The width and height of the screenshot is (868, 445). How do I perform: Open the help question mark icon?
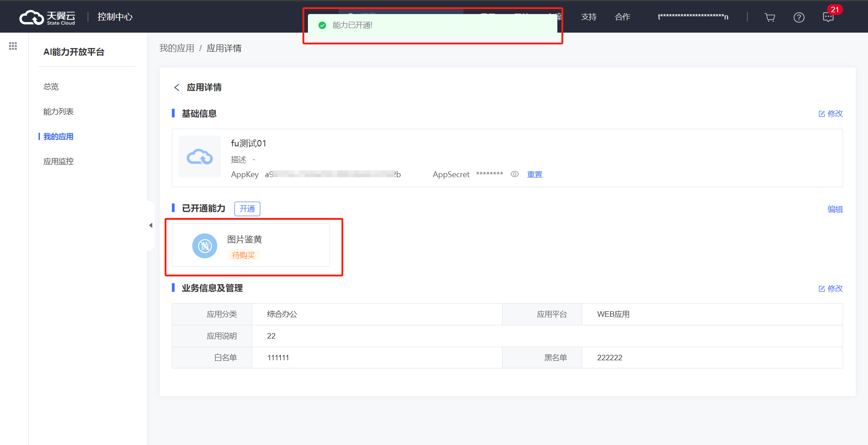(x=799, y=17)
